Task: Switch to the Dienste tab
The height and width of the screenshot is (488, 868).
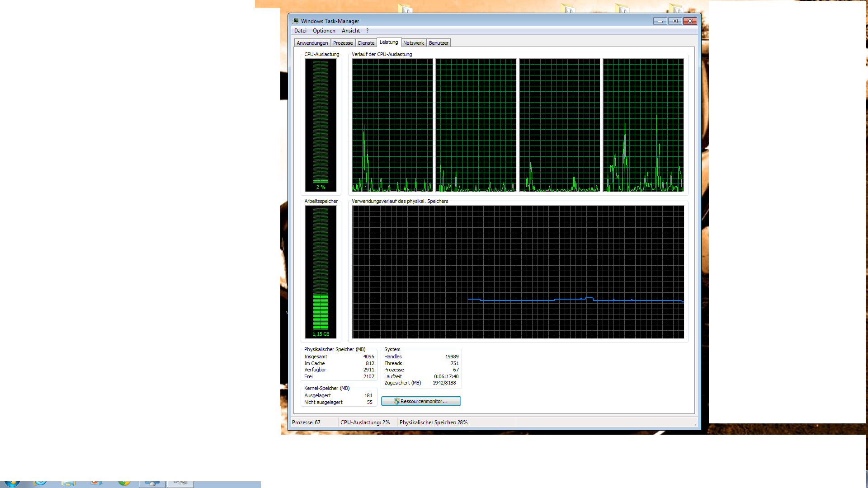Action: click(x=366, y=43)
